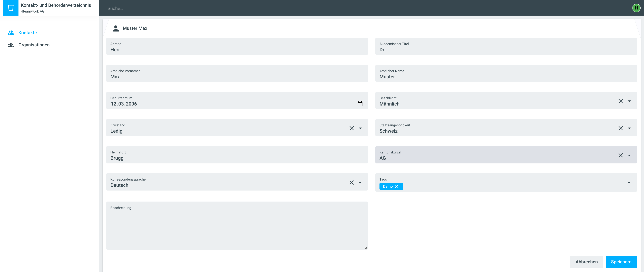
Task: Expand the Kantonskürzel dropdown arrow
Action: point(629,155)
